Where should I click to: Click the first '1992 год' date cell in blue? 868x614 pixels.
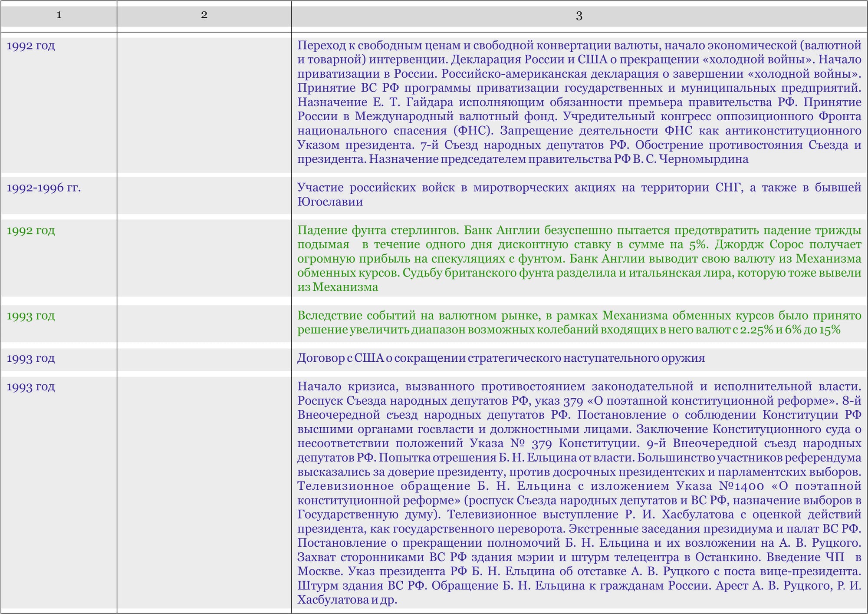pos(59,106)
